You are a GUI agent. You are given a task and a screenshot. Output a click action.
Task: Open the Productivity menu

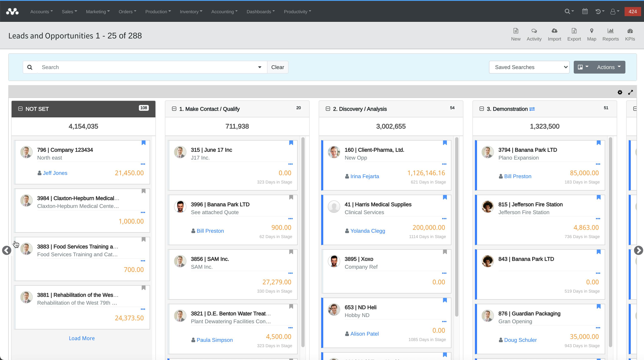tap(297, 12)
